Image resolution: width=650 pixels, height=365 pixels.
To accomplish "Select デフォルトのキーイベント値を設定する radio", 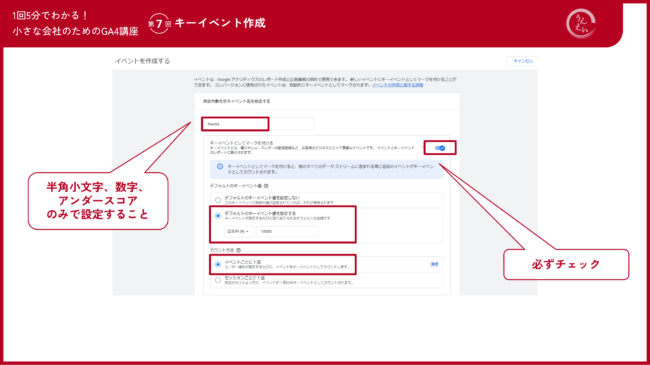I will pos(218,216).
